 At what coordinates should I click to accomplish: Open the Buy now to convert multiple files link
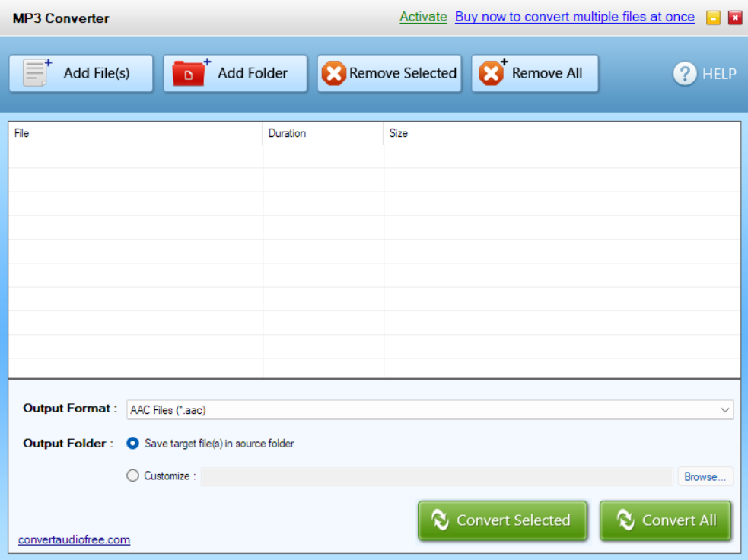coord(575,17)
